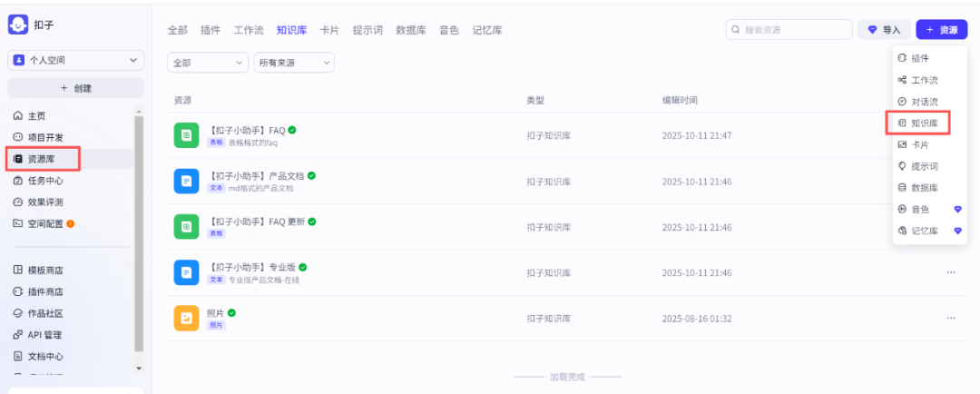Switch to the 卡片 tab
Image resolution: width=980 pixels, height=394 pixels.
tap(329, 30)
